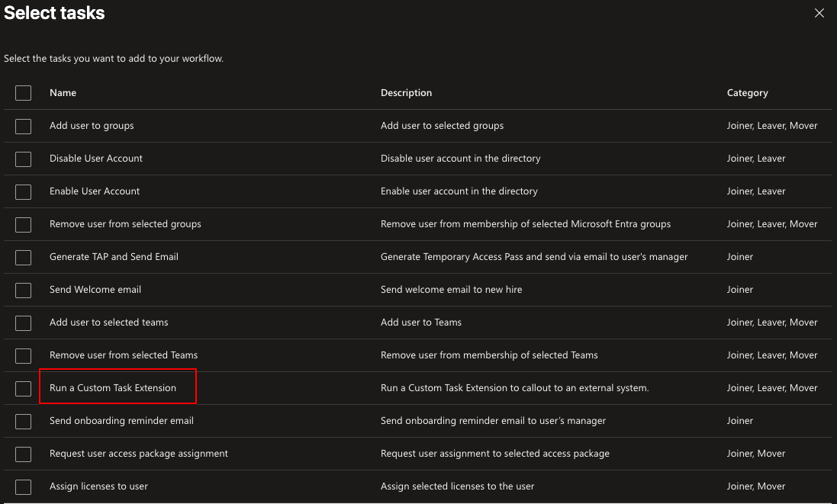Screen dimensions: 837x504
Task: Click the Name column header
Action: [x=63, y=93]
